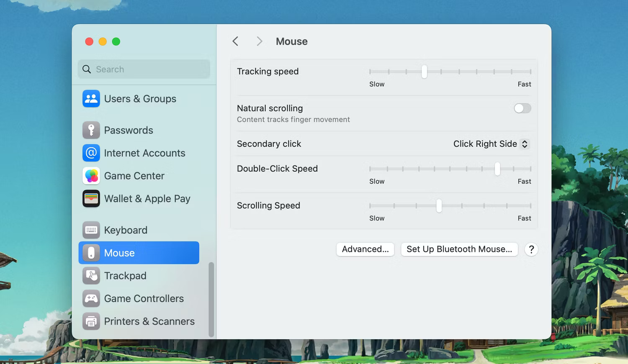Switch to Trackpad in the sidebar
Image resolution: width=628 pixels, height=364 pixels.
tap(125, 275)
